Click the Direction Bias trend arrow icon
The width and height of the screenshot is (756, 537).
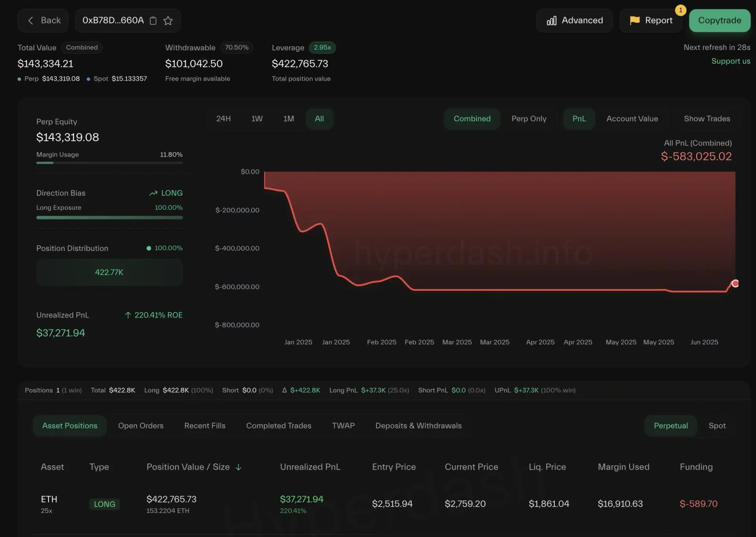pos(153,193)
